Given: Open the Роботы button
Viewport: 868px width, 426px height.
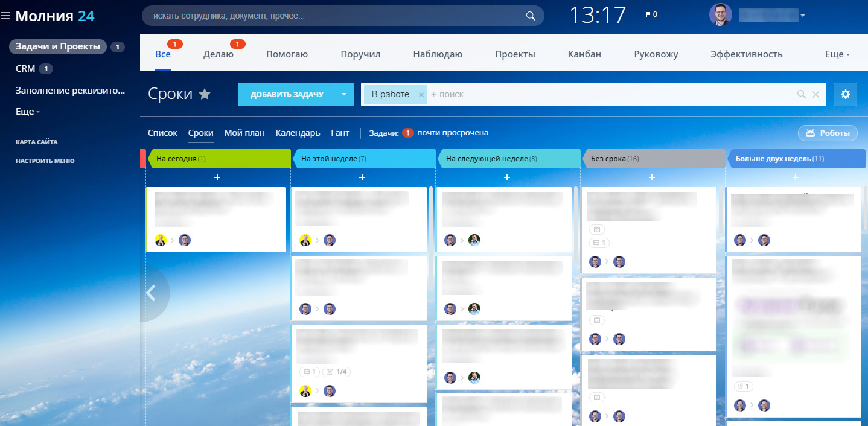Looking at the screenshot, I should click(x=828, y=133).
